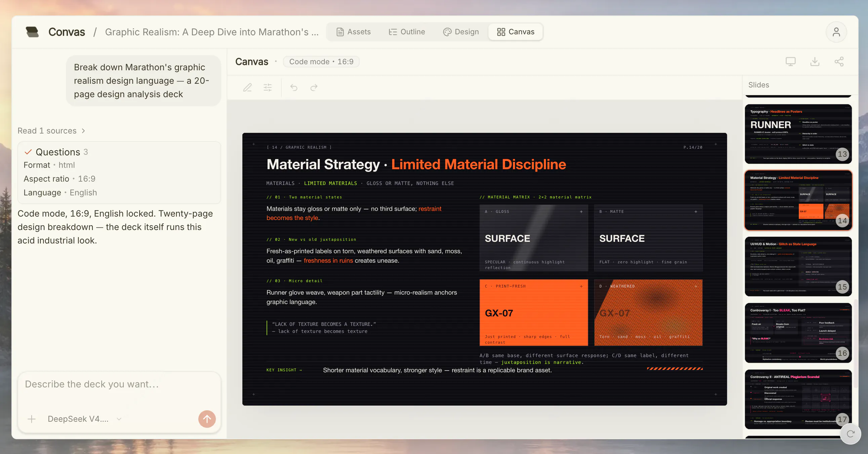
Task: Click '// 02 · New vs old juxtaposition' label
Action: (x=311, y=240)
